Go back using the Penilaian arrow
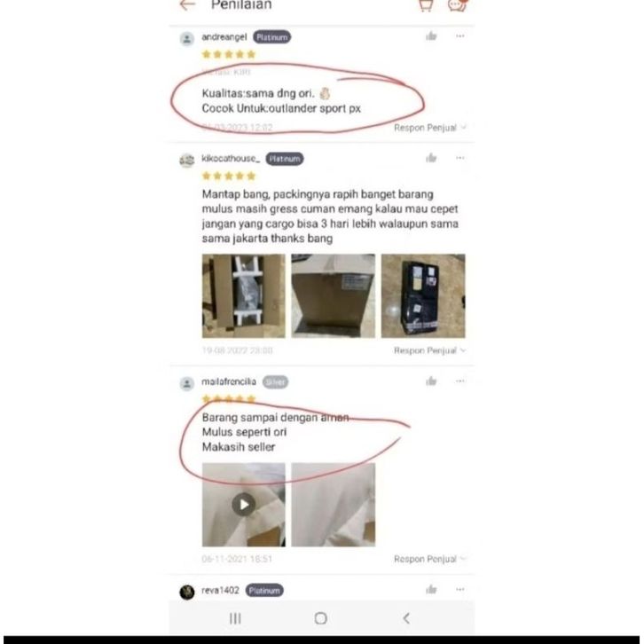644x644 pixels. click(188, 4)
